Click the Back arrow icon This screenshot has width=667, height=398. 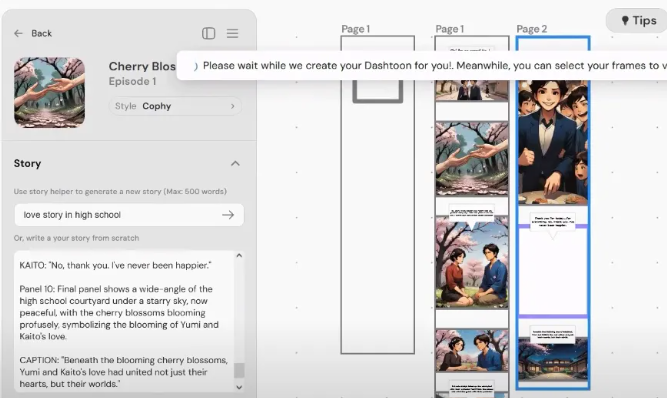[x=18, y=33]
